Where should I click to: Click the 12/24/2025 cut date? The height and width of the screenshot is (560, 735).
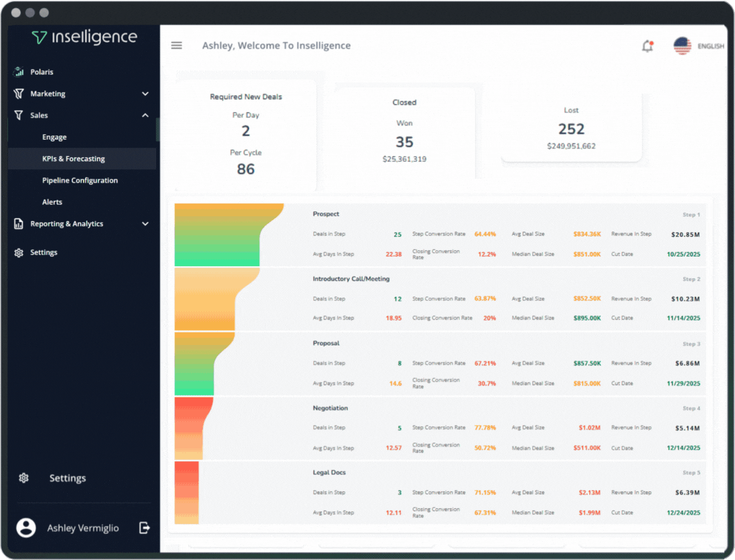(x=684, y=512)
